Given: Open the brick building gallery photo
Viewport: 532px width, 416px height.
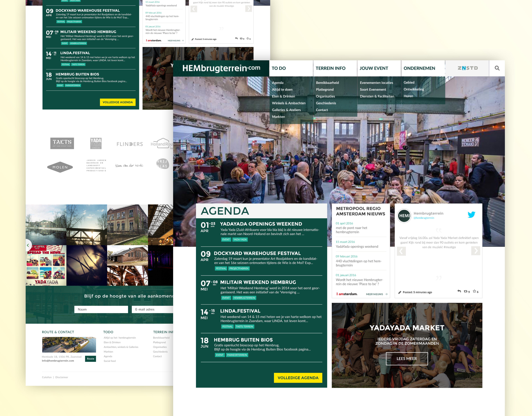Looking at the screenshot, I should coord(127,225).
